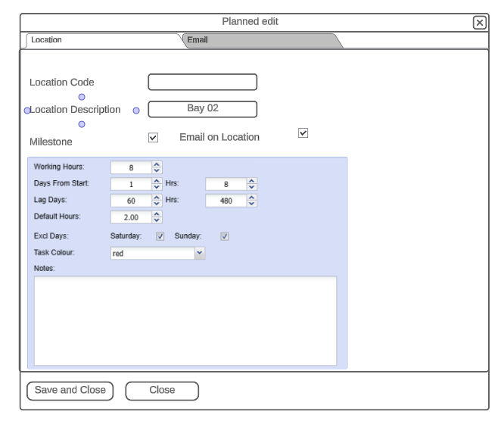Toggle the Email on Location checkbox

(x=303, y=132)
